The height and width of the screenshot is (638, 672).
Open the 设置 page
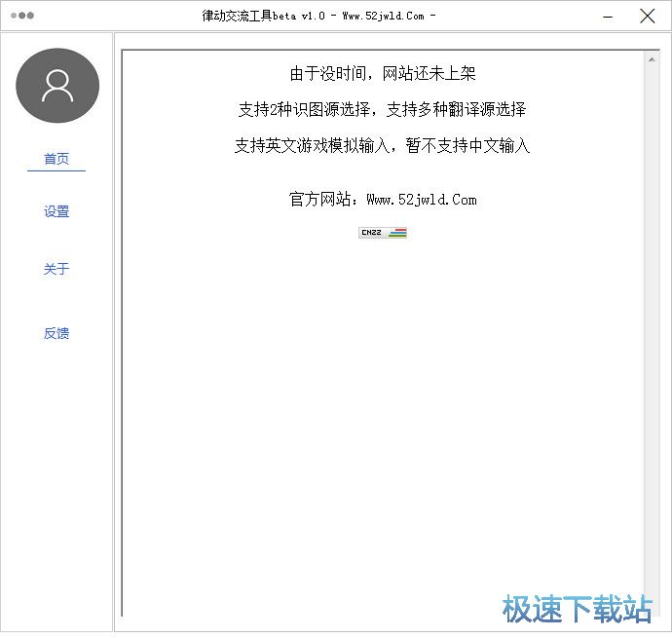[56, 211]
